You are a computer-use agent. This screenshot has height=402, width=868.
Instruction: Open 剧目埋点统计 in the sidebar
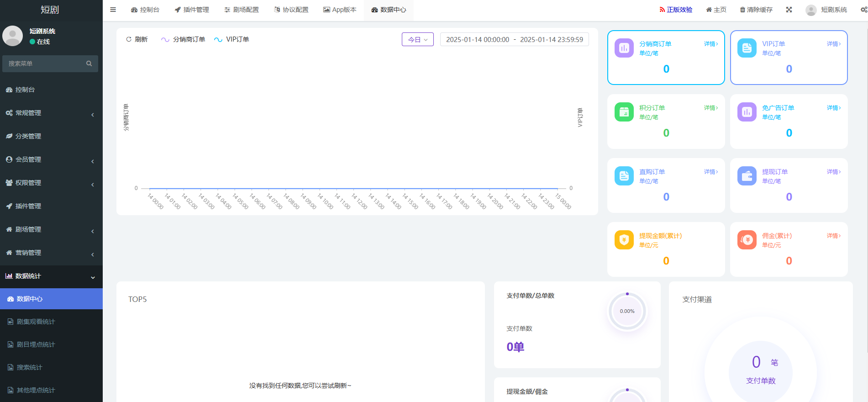pyautogui.click(x=51, y=344)
